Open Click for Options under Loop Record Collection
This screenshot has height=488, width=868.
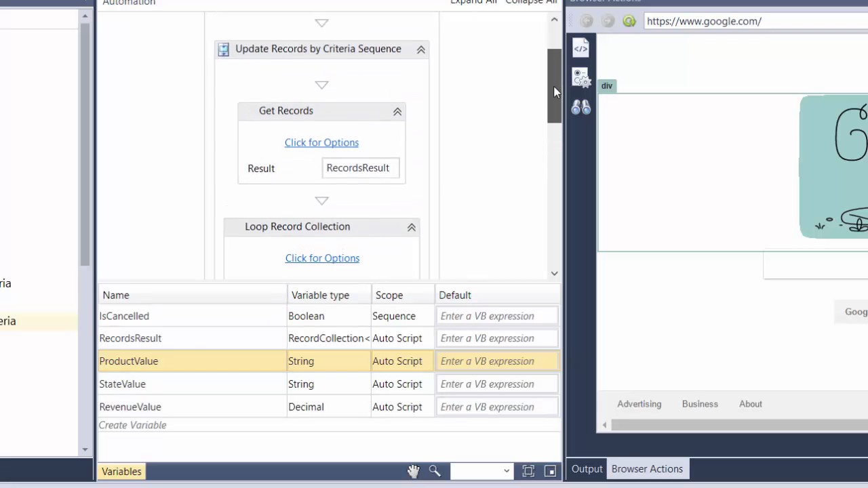point(322,258)
